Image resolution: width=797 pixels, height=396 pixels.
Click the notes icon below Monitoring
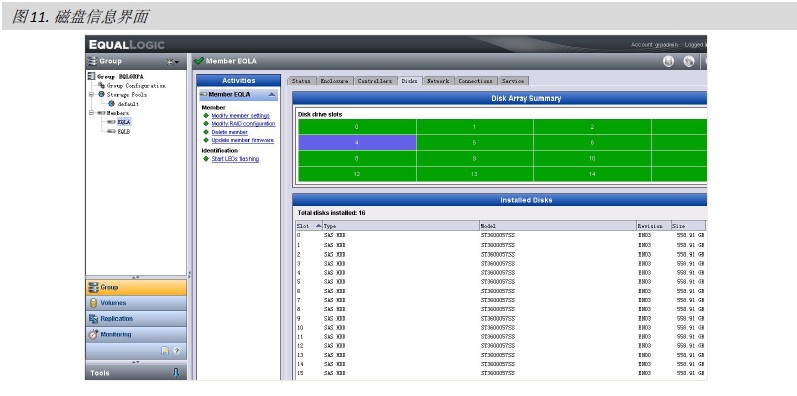click(x=165, y=351)
